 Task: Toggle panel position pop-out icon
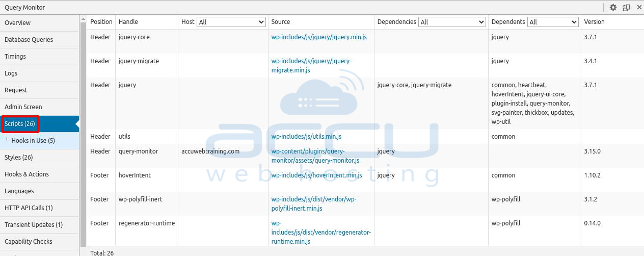626,7
